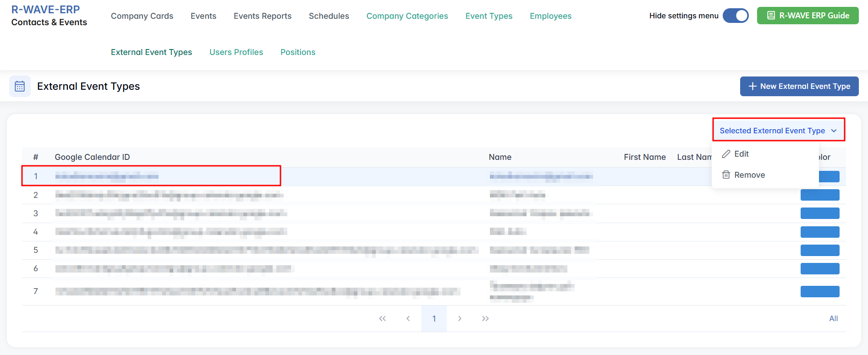
Task: Toggle the Hide settings menu switch
Action: coord(736,16)
